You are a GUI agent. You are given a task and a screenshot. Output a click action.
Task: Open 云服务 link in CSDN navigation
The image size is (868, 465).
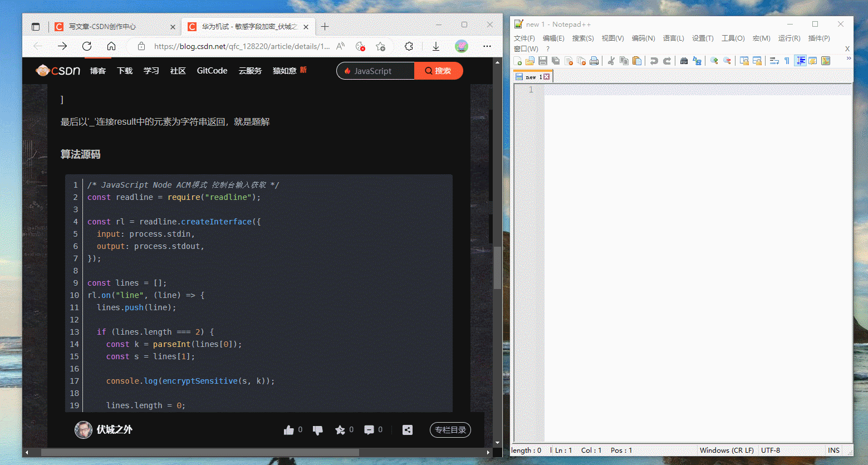(250, 71)
